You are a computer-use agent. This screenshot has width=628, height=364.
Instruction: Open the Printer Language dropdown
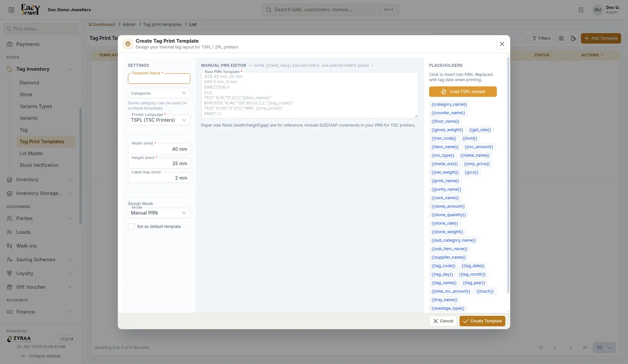click(159, 120)
